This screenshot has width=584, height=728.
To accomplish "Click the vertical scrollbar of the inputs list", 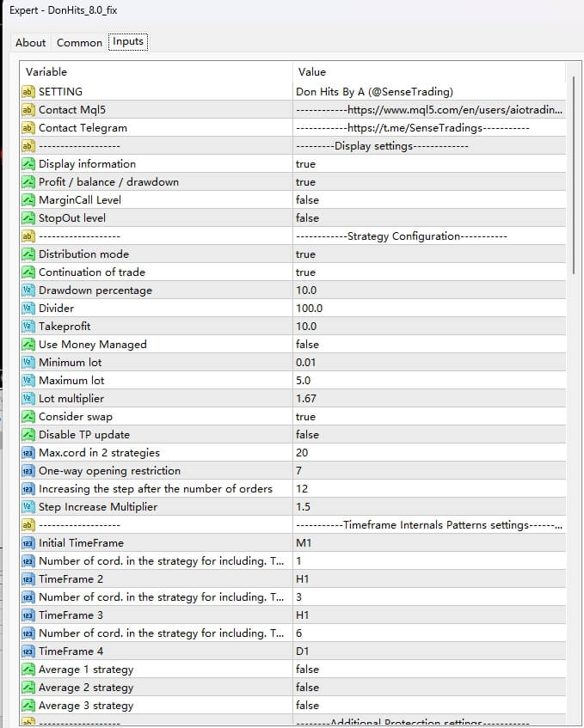I will [x=572, y=172].
